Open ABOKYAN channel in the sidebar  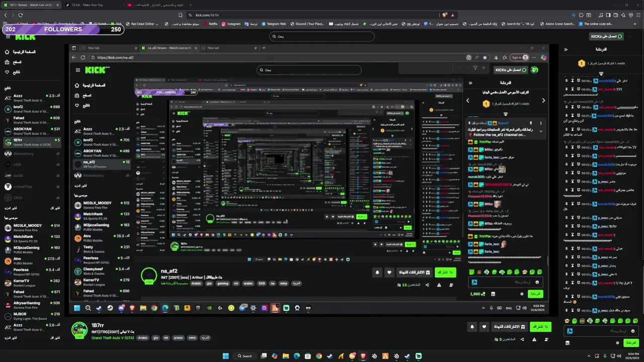[32, 131]
